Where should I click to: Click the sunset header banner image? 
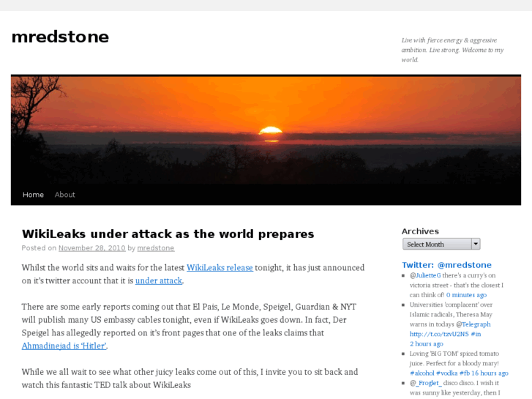point(266,130)
